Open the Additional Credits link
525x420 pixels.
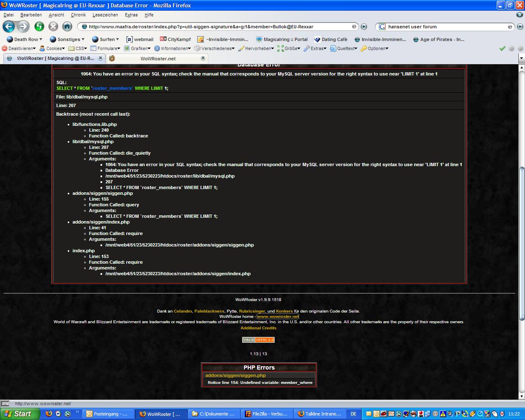pyautogui.click(x=258, y=328)
